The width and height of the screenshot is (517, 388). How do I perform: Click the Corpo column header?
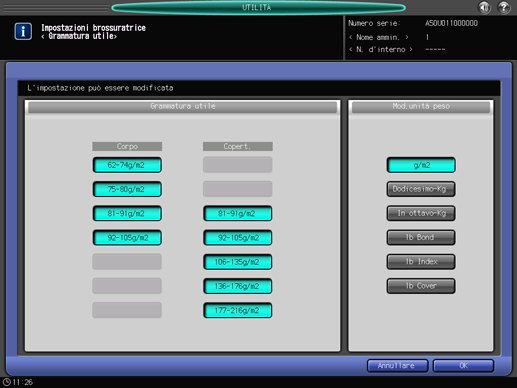click(x=127, y=146)
